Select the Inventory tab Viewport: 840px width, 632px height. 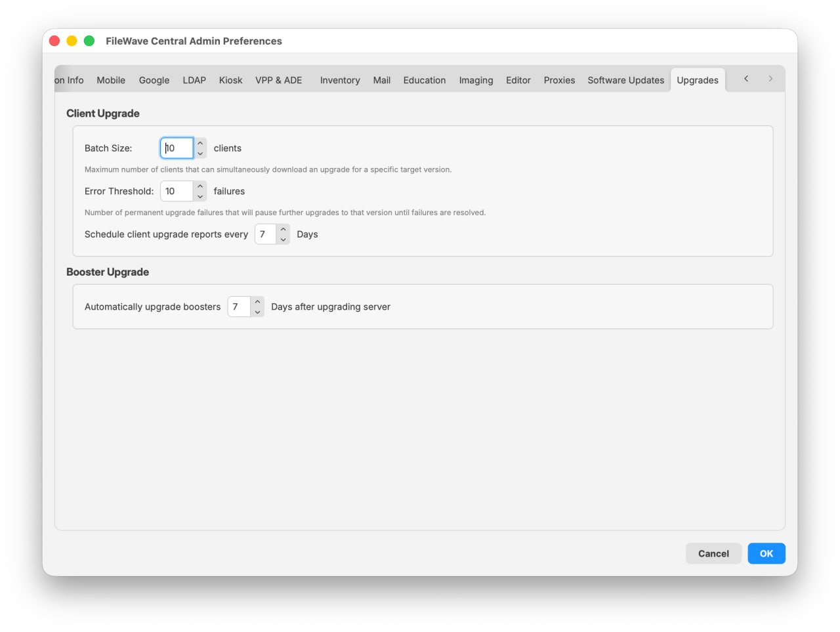pos(340,80)
